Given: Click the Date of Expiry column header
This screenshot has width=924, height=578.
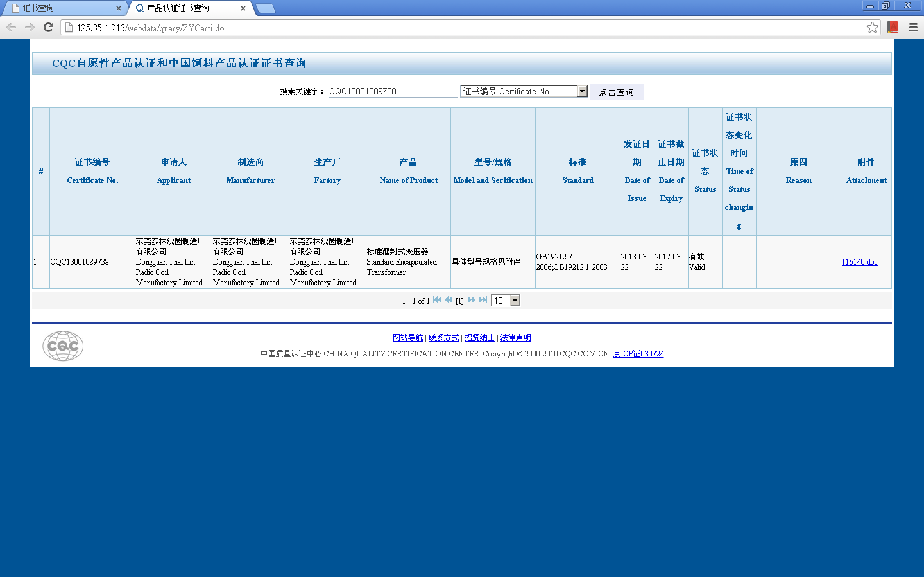Looking at the screenshot, I should point(671,171).
